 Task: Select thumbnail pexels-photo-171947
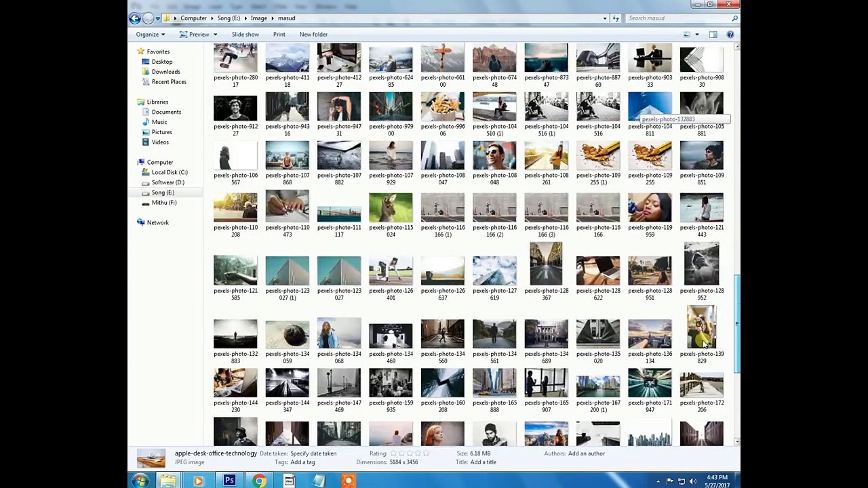[650, 383]
